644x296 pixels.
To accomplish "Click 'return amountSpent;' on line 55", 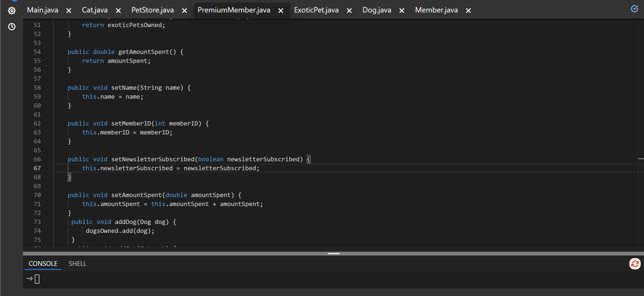I will click(x=116, y=61).
